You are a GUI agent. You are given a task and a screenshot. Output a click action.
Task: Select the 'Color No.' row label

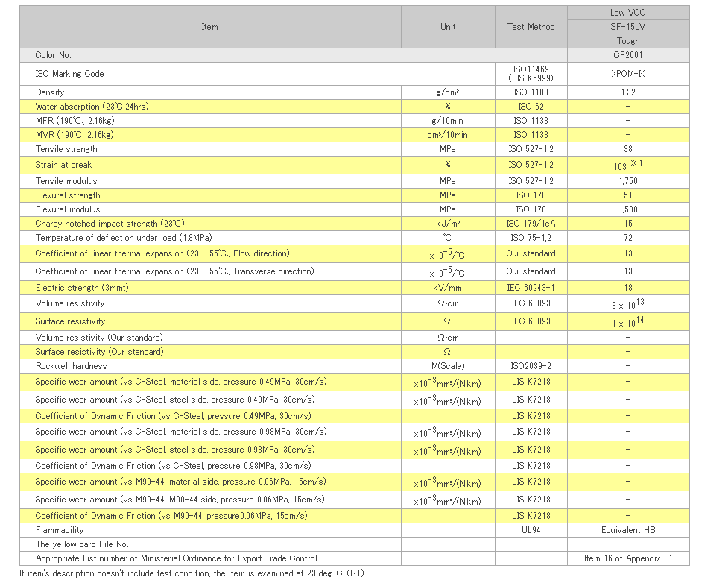[54, 55]
